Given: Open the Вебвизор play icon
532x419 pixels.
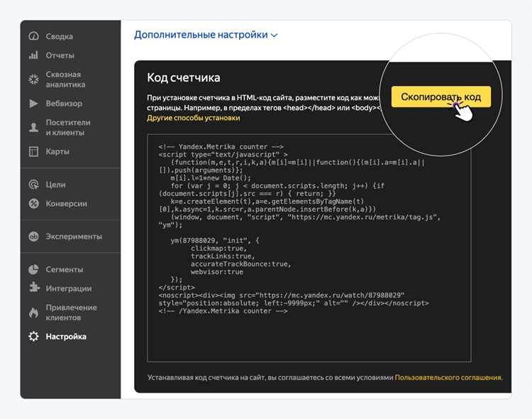Looking at the screenshot, I should click(33, 103).
